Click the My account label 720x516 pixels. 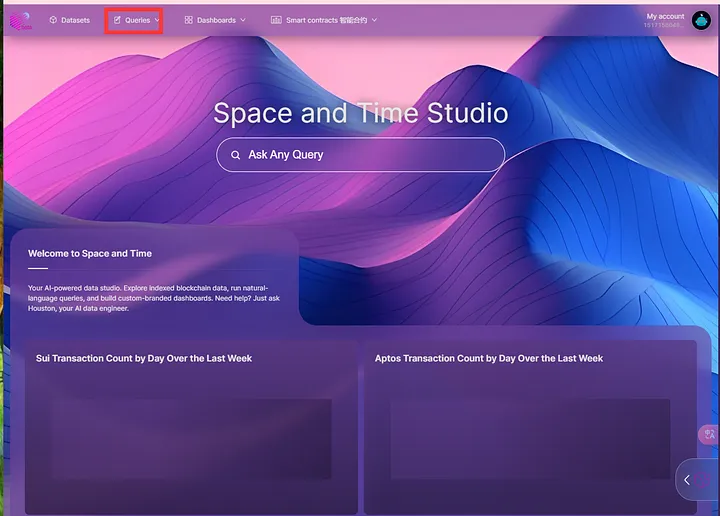coord(665,16)
